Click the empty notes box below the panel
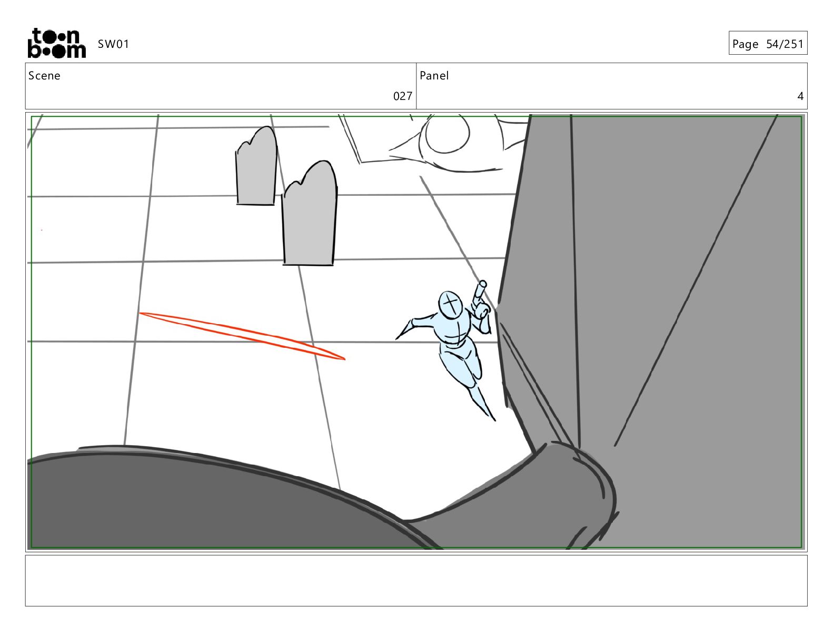This screenshot has height=644, width=834. [416, 581]
